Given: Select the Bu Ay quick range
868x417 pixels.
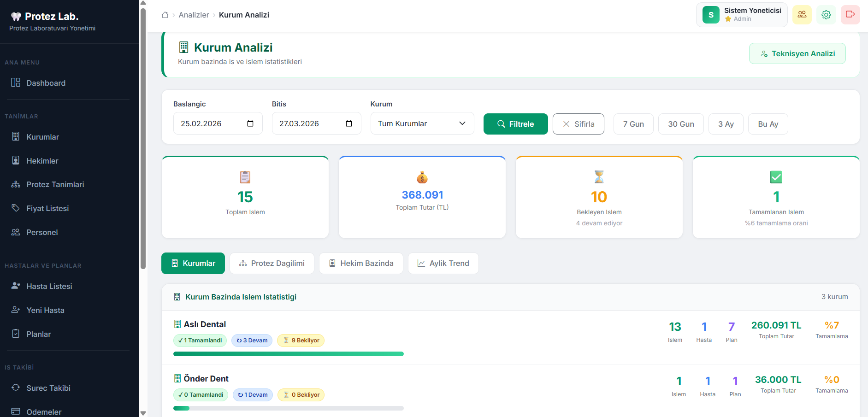Looking at the screenshot, I should pos(768,124).
